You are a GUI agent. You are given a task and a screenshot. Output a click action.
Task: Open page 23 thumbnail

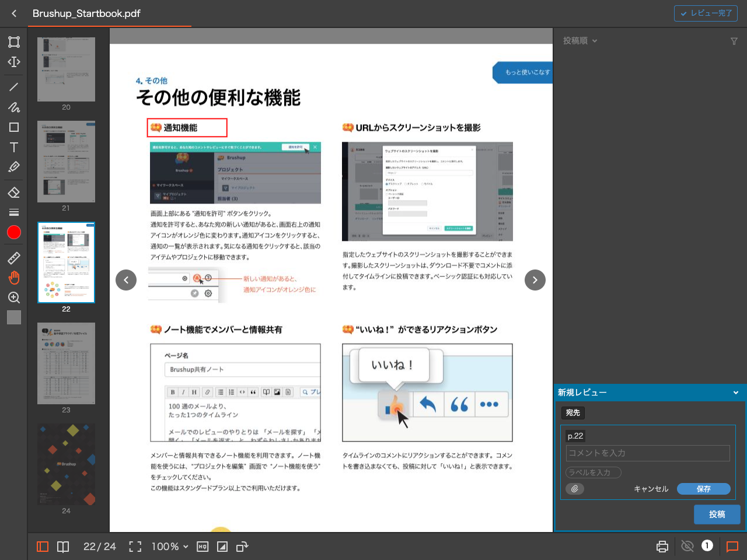pyautogui.click(x=66, y=363)
